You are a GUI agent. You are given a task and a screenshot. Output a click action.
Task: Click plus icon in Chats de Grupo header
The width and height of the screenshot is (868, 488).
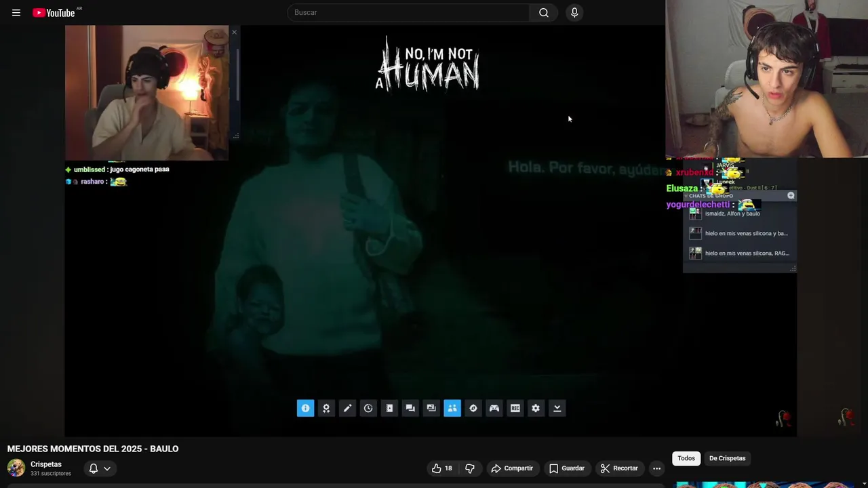click(x=791, y=195)
